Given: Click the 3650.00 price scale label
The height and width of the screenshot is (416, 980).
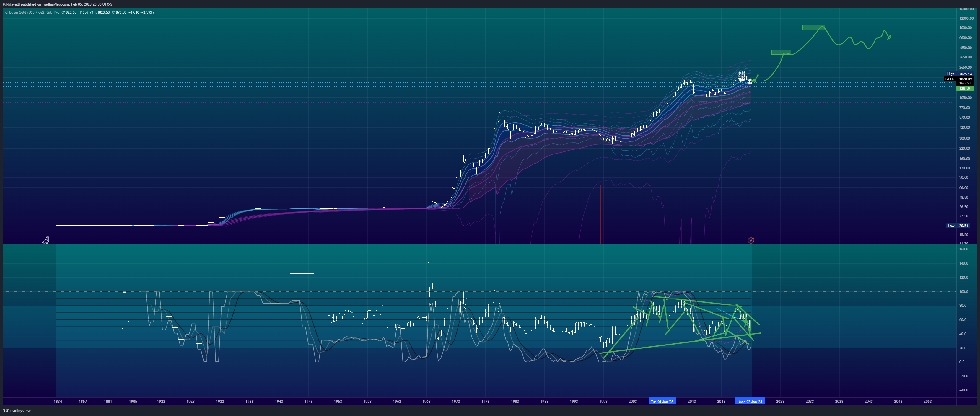Looking at the screenshot, I should pos(966,57).
